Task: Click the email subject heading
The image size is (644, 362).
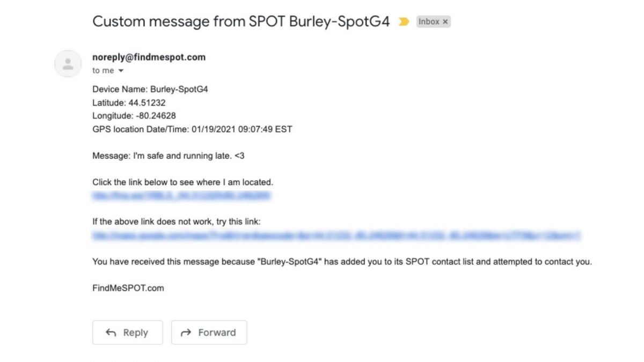Action: coord(241,21)
